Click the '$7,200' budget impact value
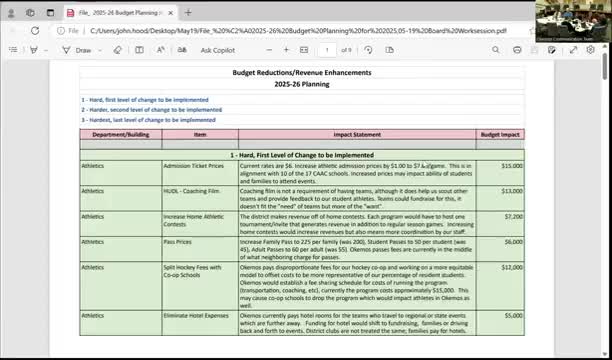Image resolution: width=612 pixels, height=360 pixels. pyautogui.click(x=513, y=216)
